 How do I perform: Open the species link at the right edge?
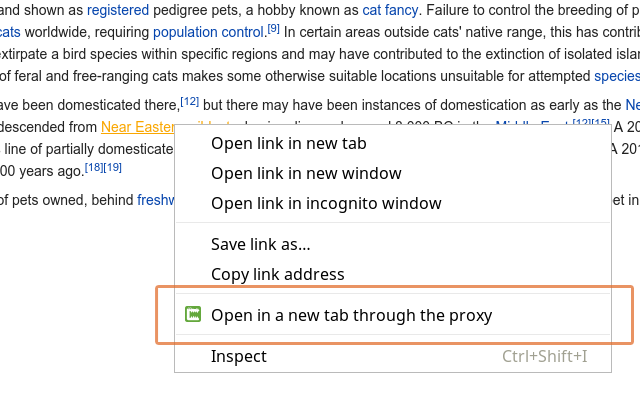[x=617, y=76]
